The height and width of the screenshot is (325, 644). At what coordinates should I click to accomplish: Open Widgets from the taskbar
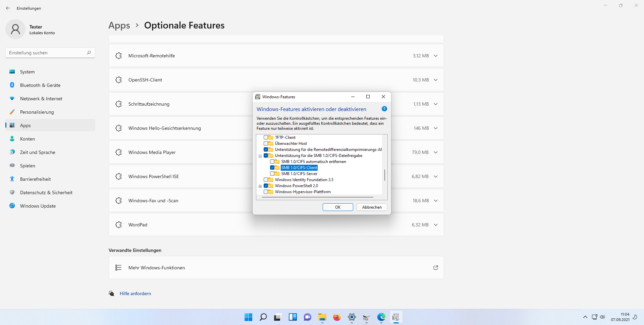292,317
